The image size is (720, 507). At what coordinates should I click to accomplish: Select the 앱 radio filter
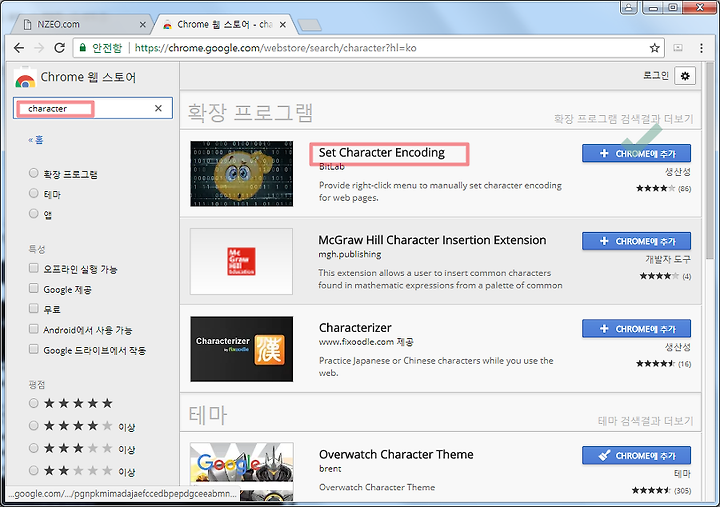click(x=34, y=213)
